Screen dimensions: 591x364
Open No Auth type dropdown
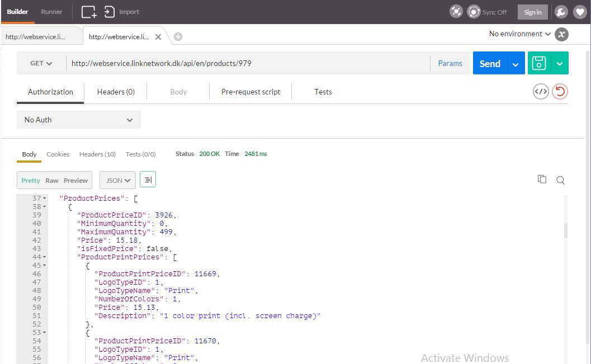(x=79, y=120)
